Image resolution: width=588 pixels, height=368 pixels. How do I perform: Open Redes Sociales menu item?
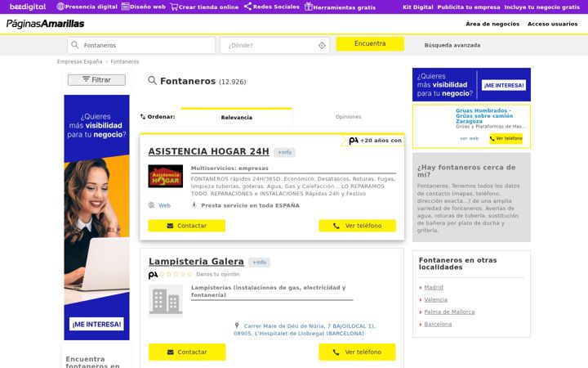click(x=272, y=7)
